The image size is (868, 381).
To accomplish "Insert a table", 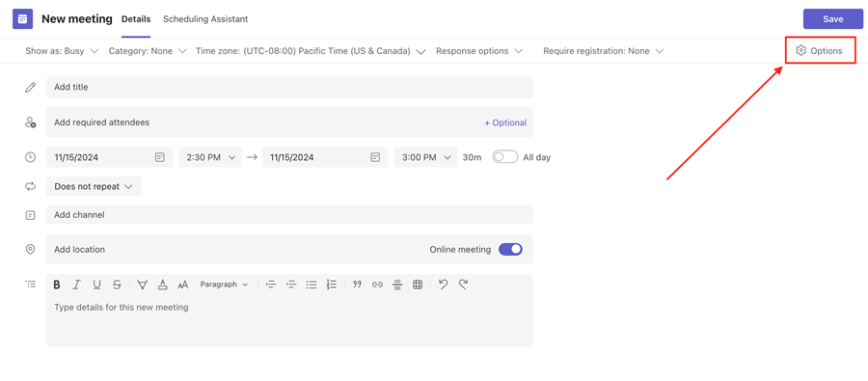I will coord(418,285).
